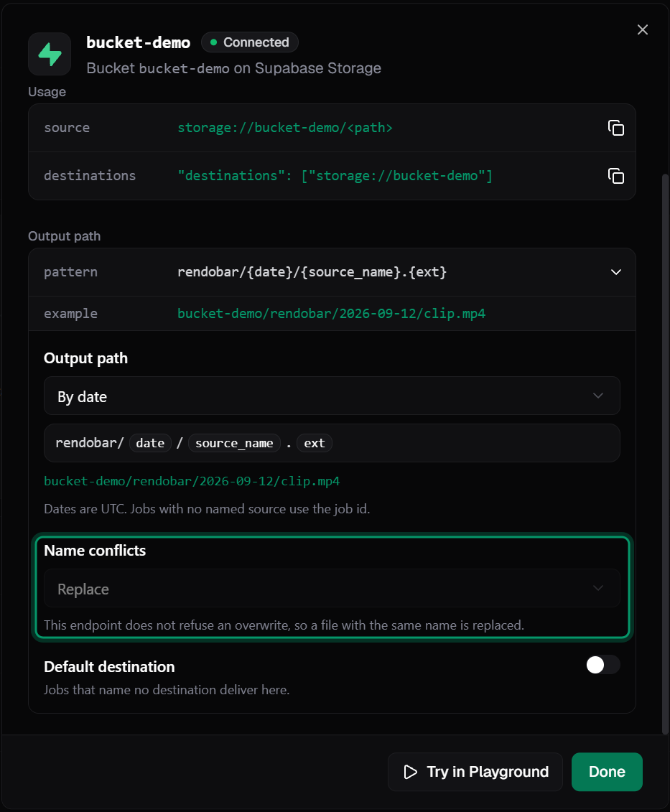Click the Dates are UTC note

[x=207, y=509]
